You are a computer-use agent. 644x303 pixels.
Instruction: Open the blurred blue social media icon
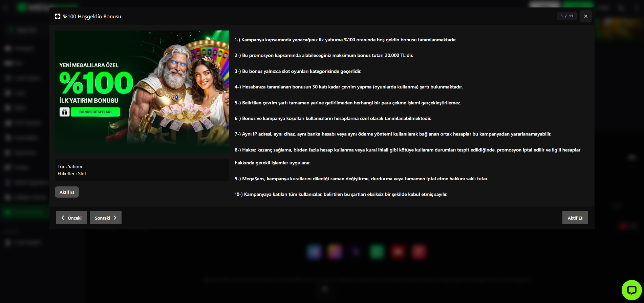pyautogui.click(x=314, y=252)
